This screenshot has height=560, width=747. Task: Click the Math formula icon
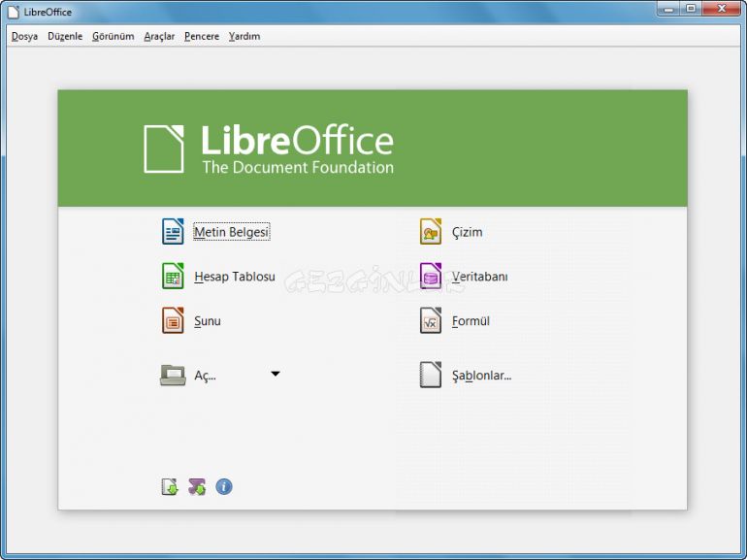pyautogui.click(x=431, y=320)
